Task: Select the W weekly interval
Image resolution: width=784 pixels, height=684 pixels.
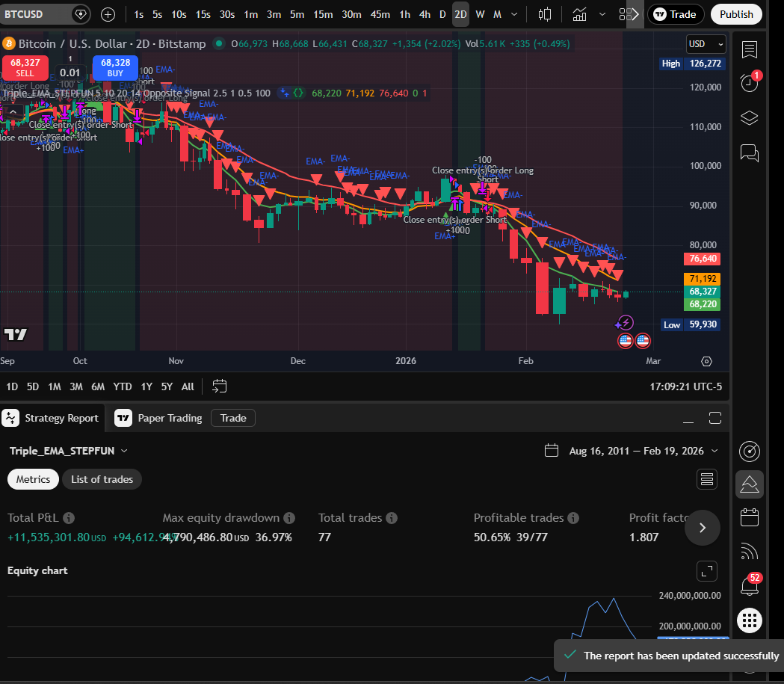Action: 479,14
